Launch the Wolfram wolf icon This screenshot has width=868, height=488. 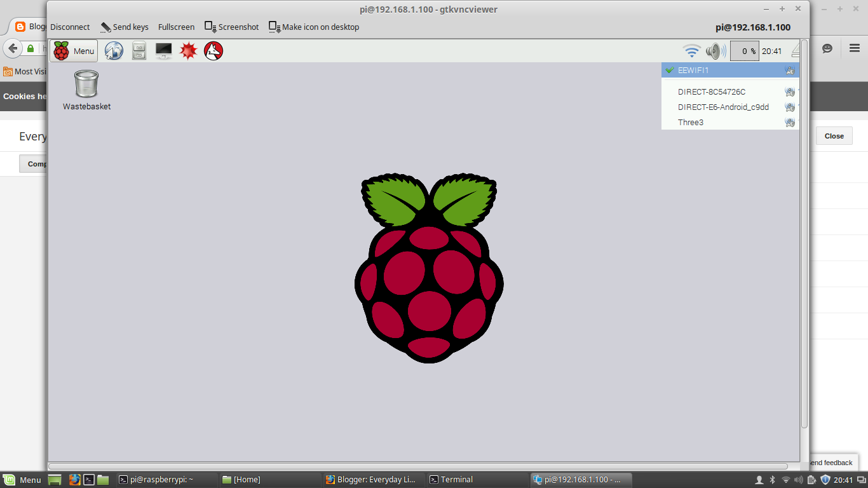click(214, 51)
